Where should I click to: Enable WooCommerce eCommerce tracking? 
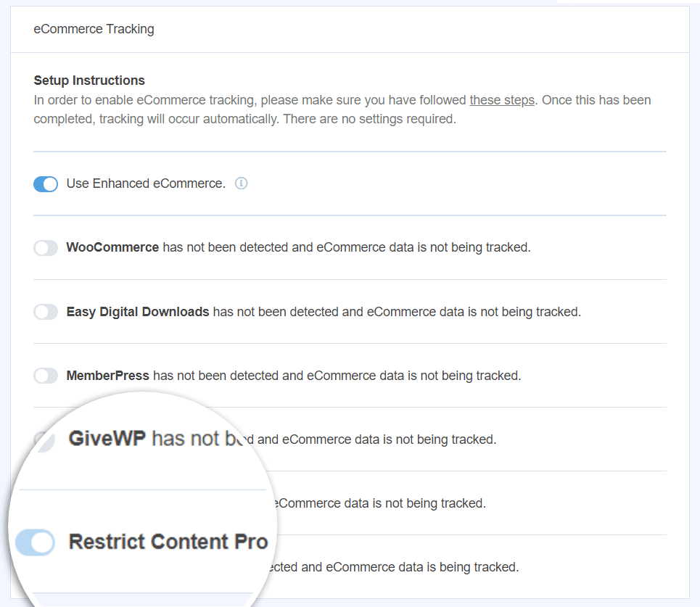[45, 247]
